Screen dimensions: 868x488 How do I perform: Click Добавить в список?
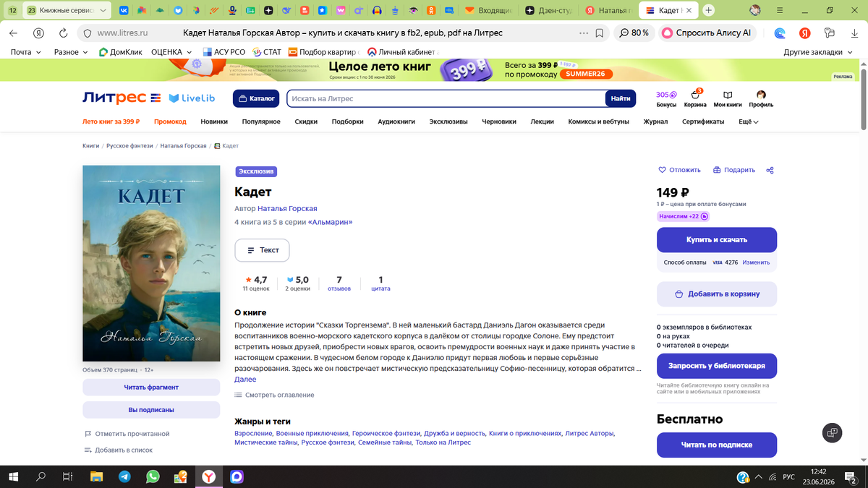coord(118,450)
